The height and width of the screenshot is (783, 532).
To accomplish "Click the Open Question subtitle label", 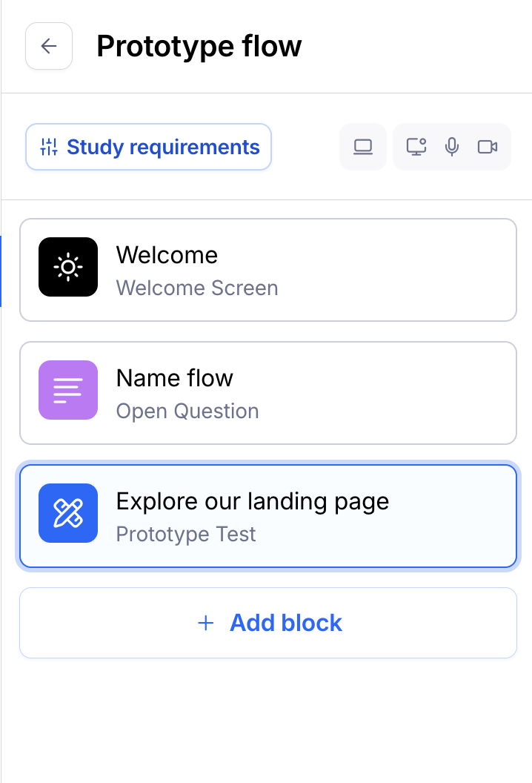I will point(187,411).
